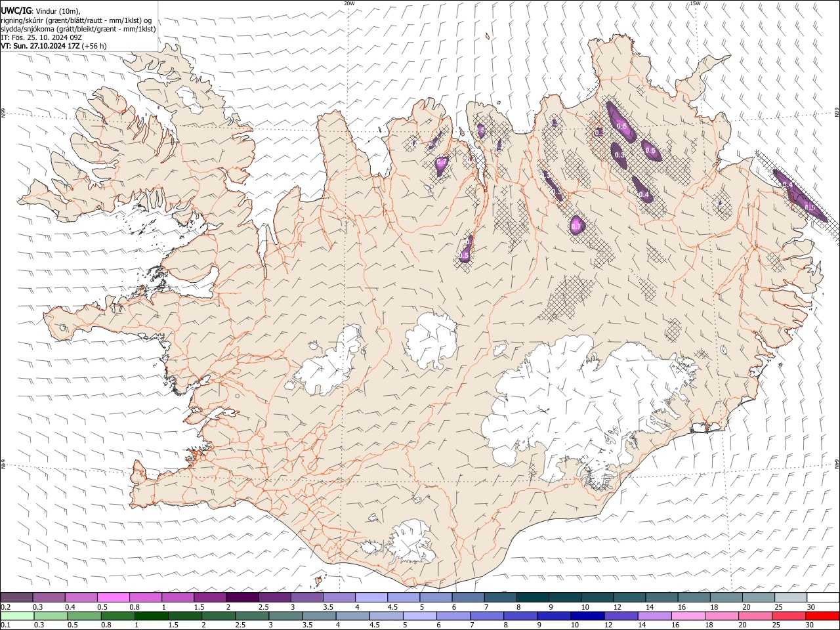
Task: Select the darkest purple 2–2.5 snow swatch
Action: tap(241, 597)
